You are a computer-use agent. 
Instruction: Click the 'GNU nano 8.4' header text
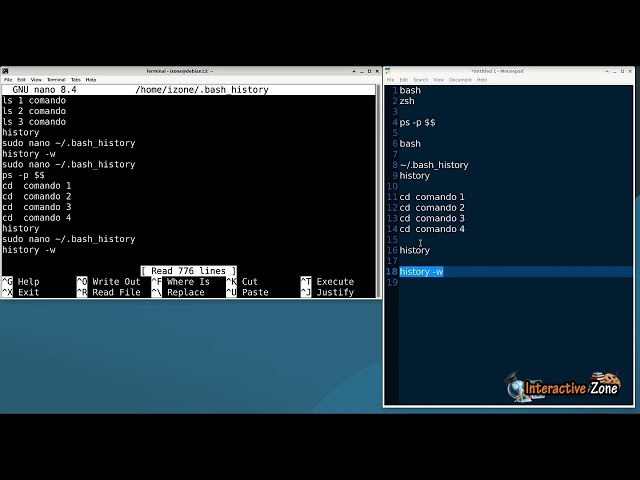(x=44, y=90)
